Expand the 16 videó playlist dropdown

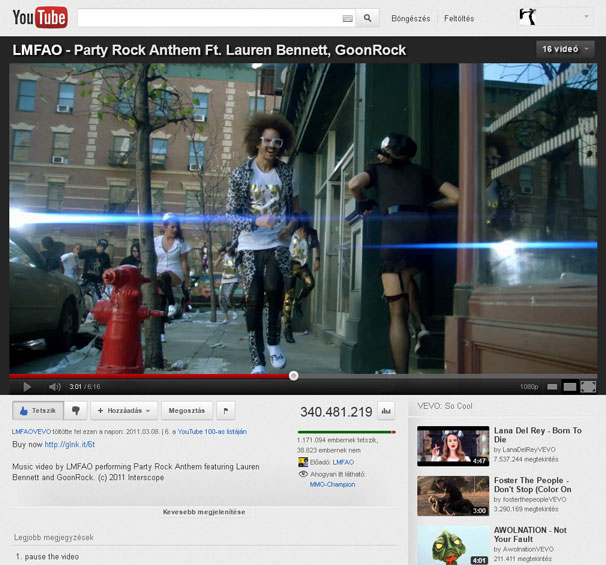[565, 49]
